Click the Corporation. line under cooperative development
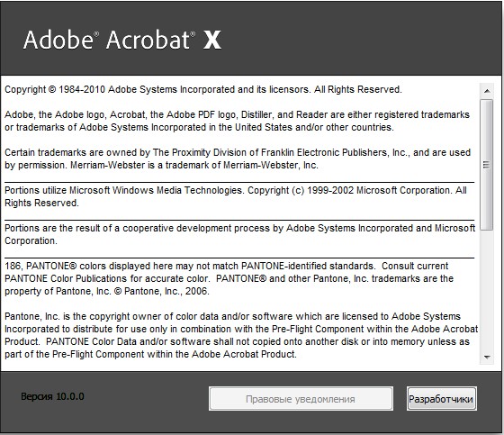 pyautogui.click(x=31, y=240)
